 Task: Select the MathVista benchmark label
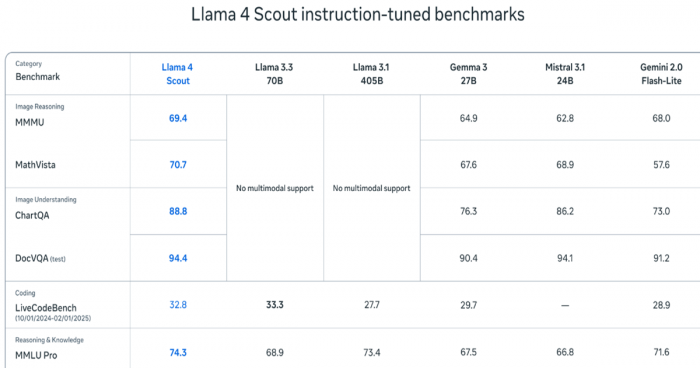coord(35,165)
